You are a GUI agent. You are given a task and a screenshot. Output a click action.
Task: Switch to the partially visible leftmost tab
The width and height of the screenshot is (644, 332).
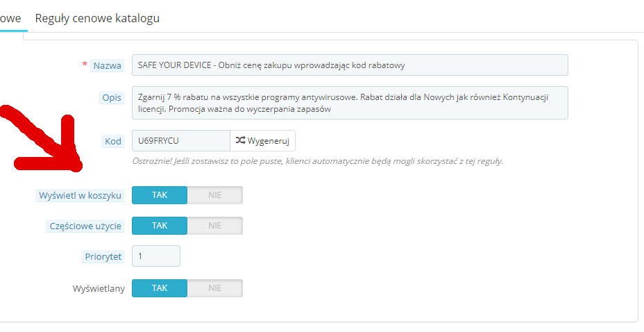[10, 19]
